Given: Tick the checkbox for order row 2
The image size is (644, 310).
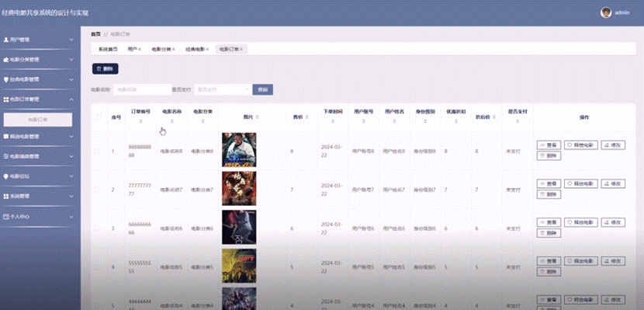Looking at the screenshot, I should click(97, 190).
